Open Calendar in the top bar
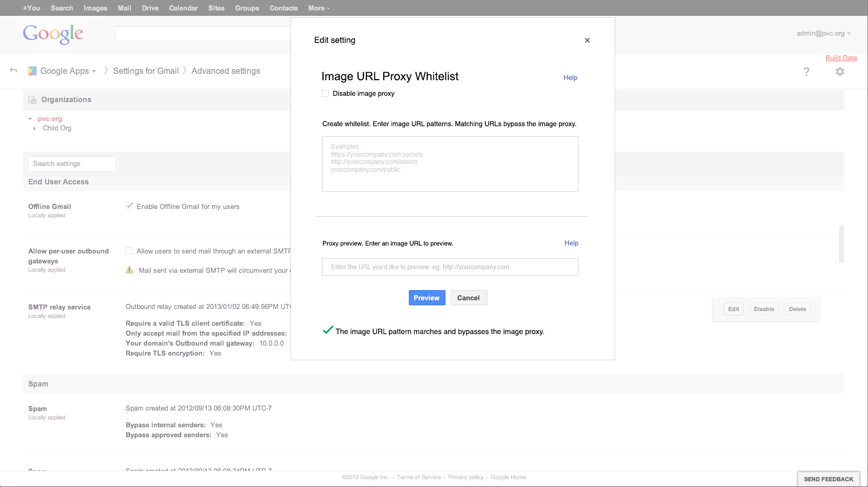Screen dimensions: 868x487 click(183, 8)
